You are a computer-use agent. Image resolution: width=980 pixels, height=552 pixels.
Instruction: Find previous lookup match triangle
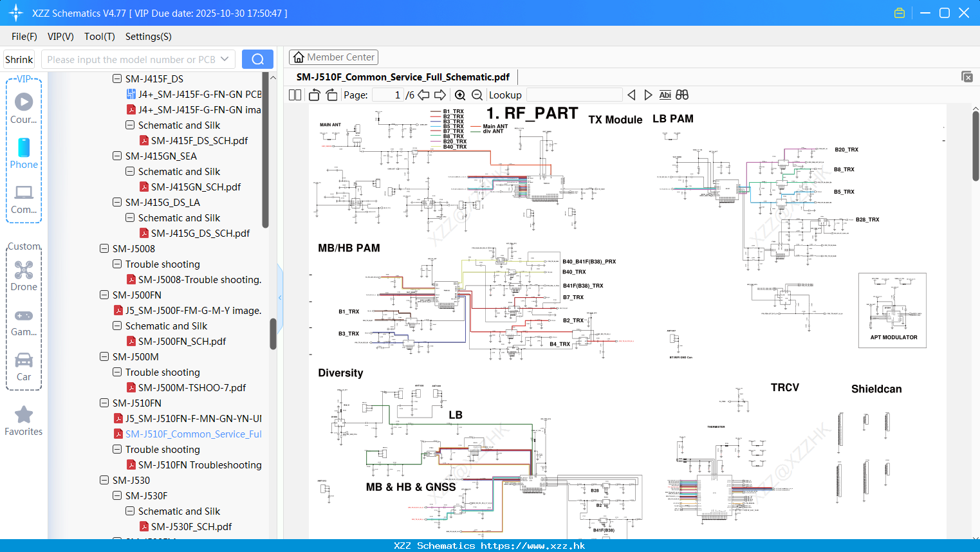pyautogui.click(x=631, y=95)
